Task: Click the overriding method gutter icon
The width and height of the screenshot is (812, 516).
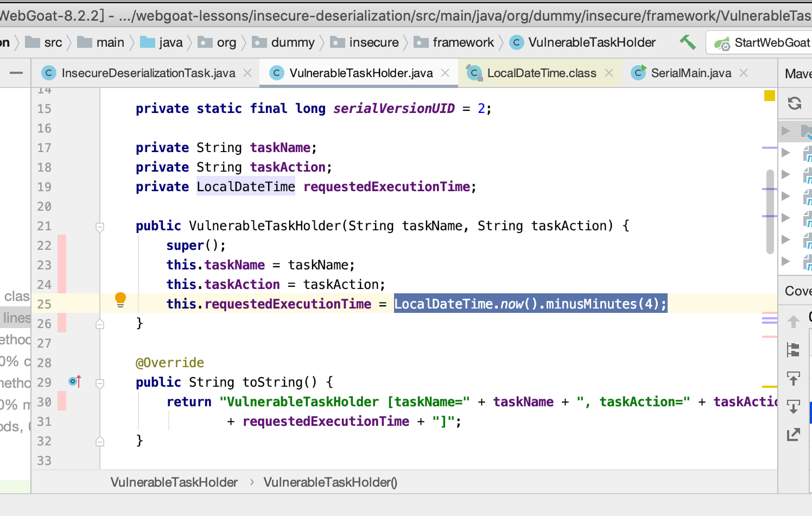Action: pyautogui.click(x=75, y=381)
